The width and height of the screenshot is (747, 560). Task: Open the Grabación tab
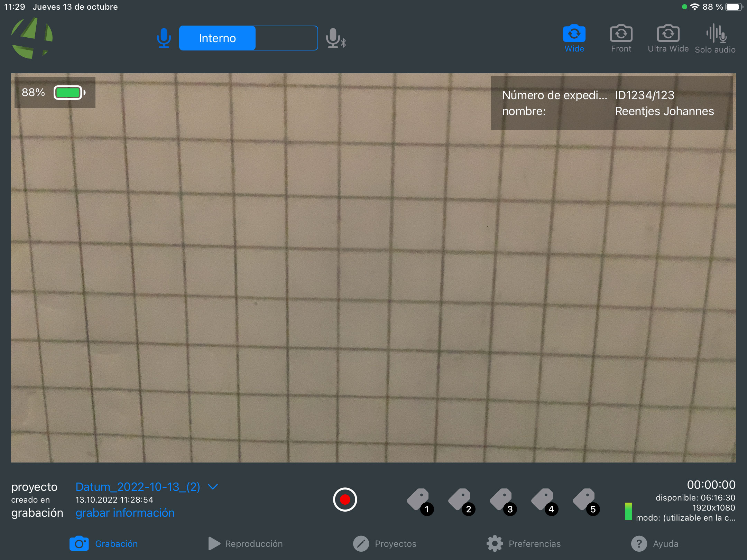click(103, 544)
